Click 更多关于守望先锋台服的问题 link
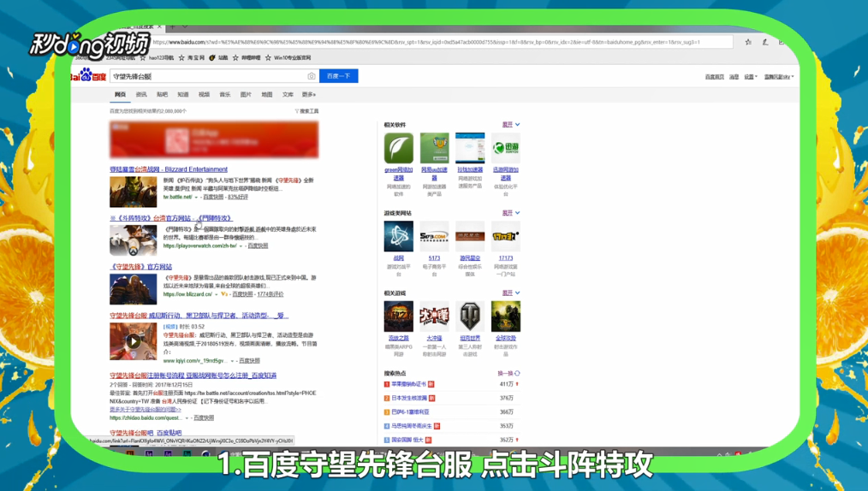 click(145, 410)
